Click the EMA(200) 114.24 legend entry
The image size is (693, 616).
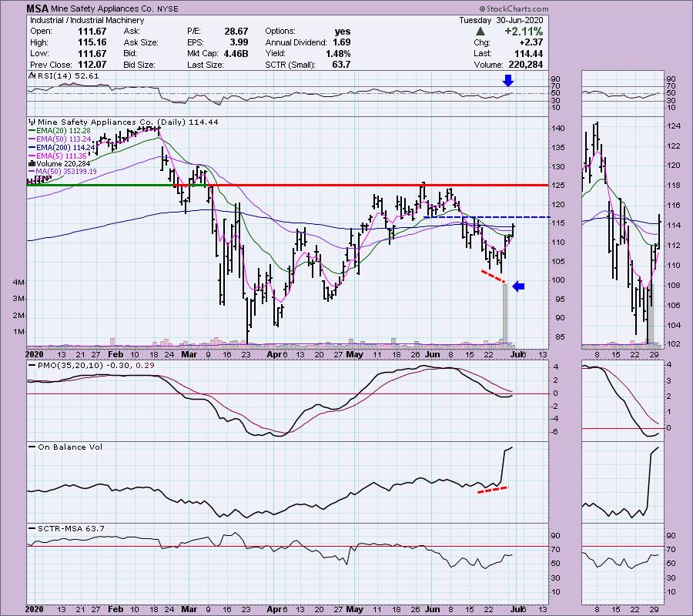point(66,148)
